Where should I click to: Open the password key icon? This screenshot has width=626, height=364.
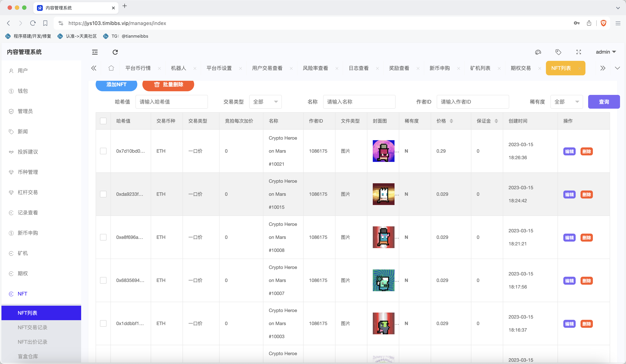click(x=577, y=23)
